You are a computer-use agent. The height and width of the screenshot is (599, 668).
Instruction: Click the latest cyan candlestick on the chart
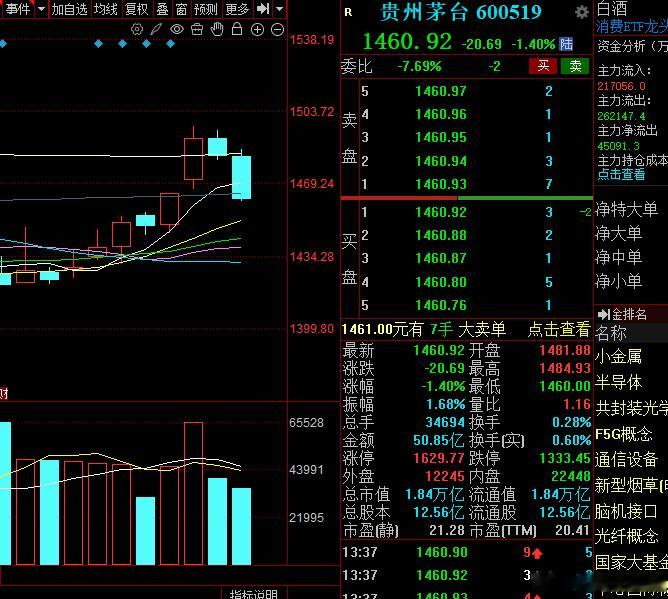242,177
